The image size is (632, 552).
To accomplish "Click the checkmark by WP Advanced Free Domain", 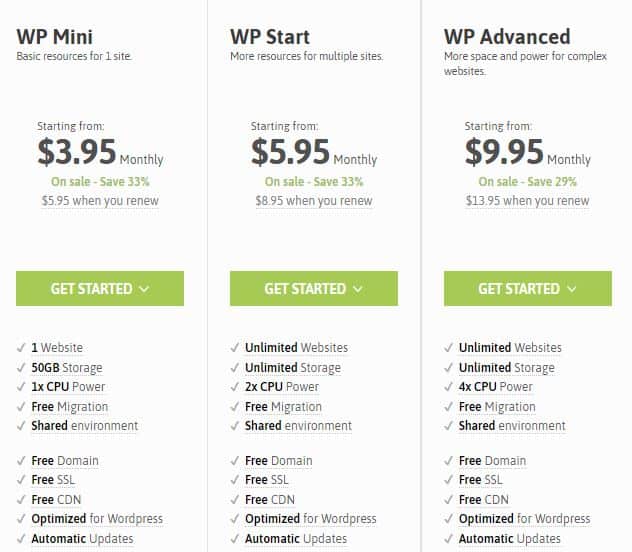I will [x=449, y=461].
